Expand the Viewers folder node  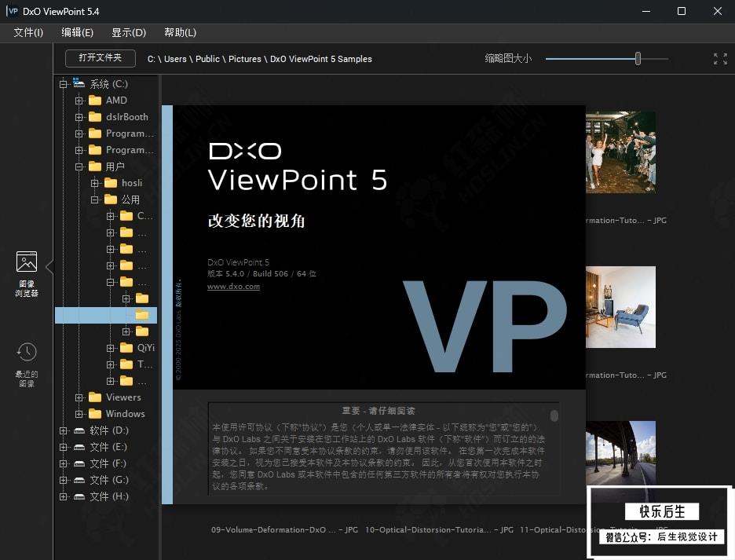tap(79, 397)
